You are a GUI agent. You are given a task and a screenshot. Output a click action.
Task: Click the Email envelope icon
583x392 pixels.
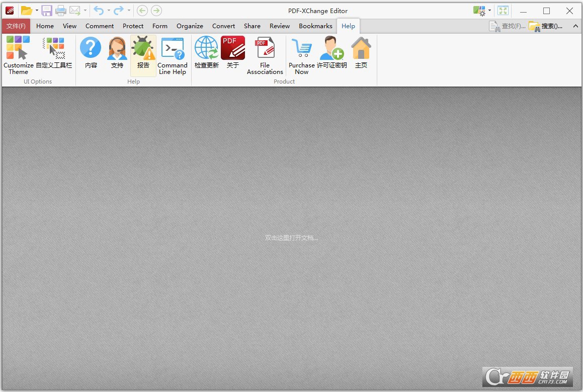(75, 11)
